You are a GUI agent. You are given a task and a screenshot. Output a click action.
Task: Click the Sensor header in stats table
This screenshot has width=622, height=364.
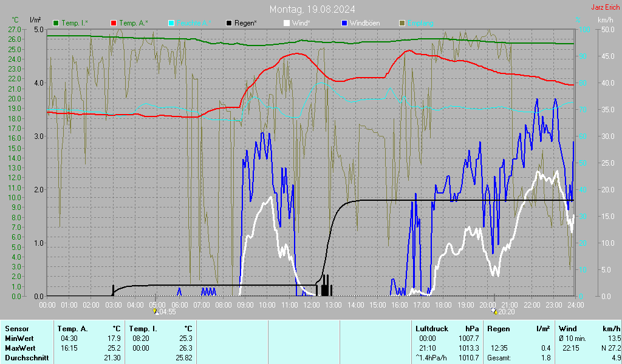tap(16, 328)
